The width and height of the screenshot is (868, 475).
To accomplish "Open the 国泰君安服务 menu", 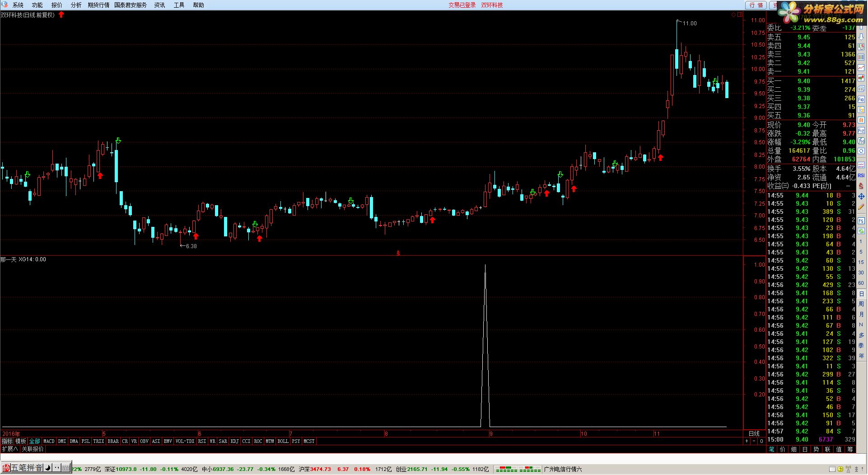I will pos(131,5).
